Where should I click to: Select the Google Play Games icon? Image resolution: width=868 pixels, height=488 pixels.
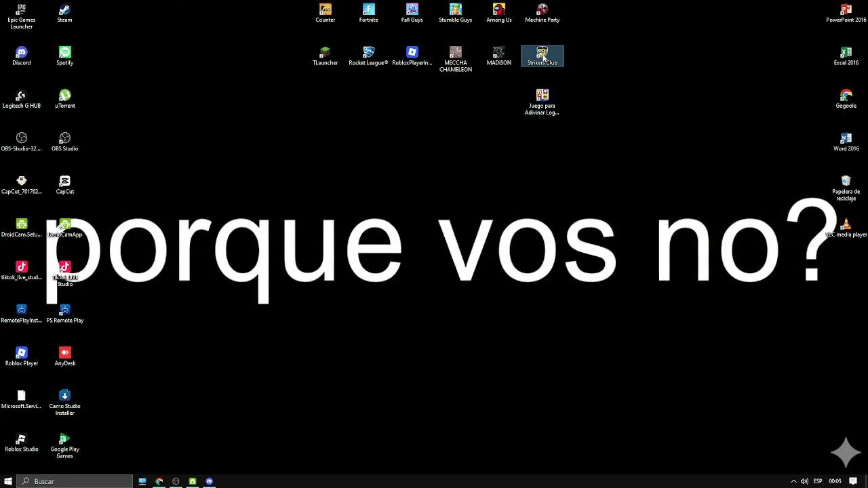click(64, 445)
